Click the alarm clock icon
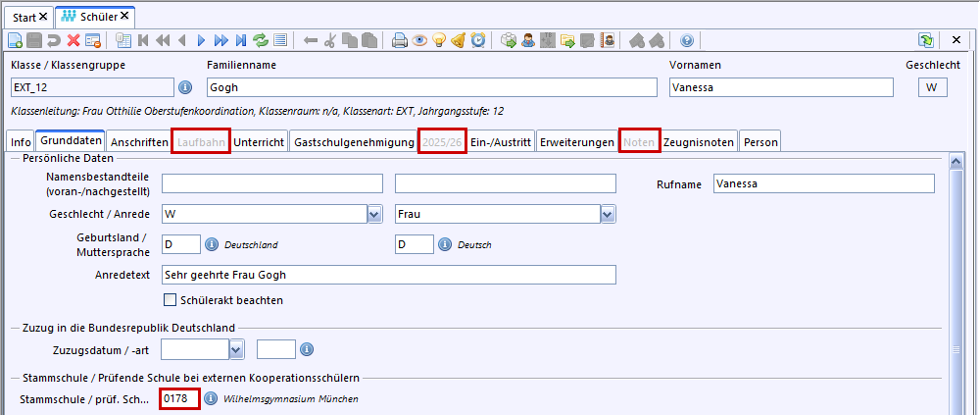 477,40
